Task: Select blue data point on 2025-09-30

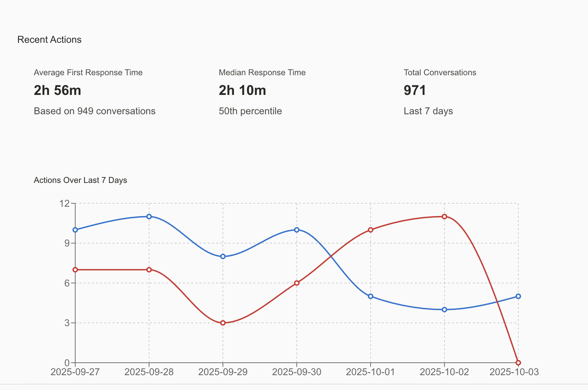Action: (297, 230)
